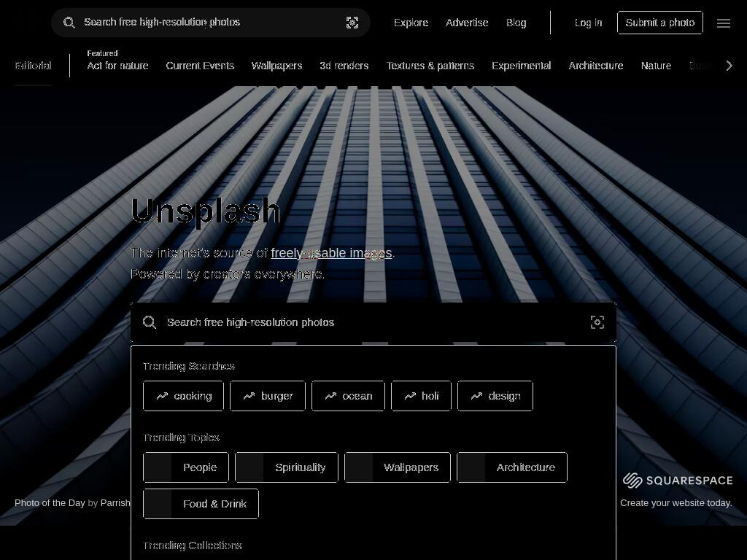
Task: Focus the top search input field
Action: click(211, 23)
